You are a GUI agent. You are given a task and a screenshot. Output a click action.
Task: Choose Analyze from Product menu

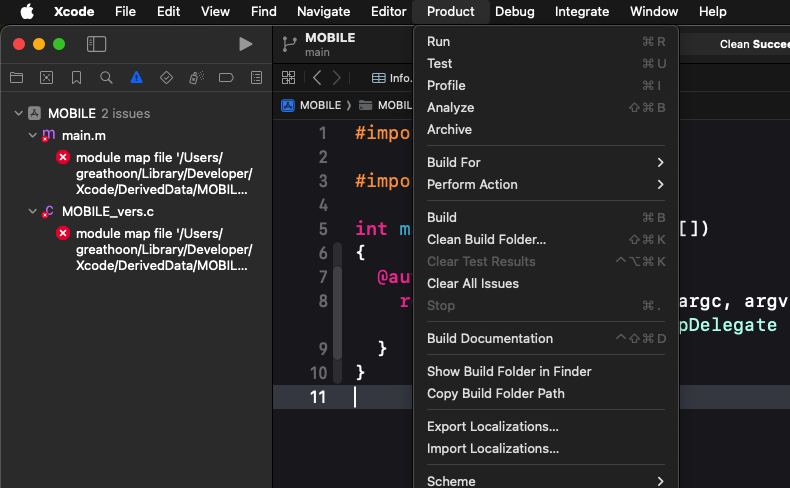click(546, 107)
